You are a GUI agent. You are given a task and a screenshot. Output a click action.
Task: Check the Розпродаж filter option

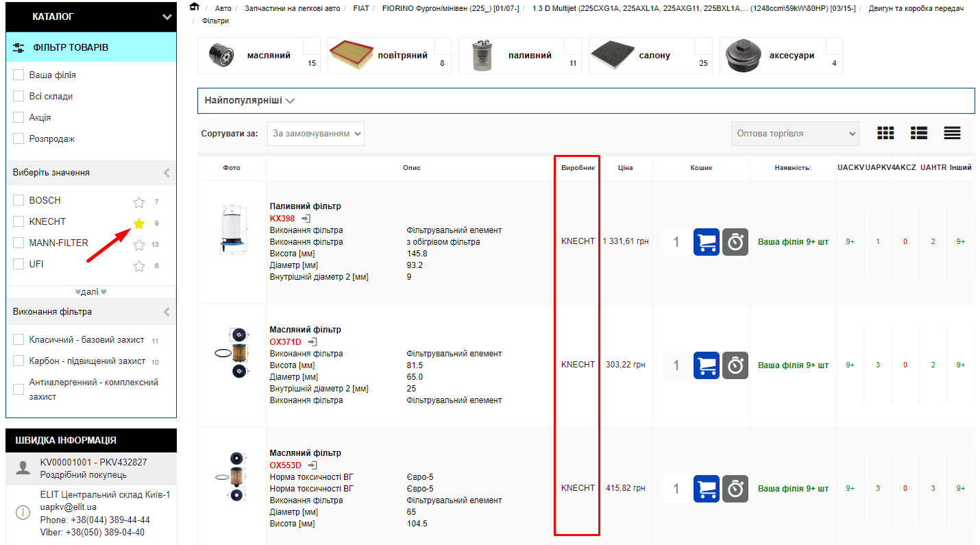click(19, 139)
